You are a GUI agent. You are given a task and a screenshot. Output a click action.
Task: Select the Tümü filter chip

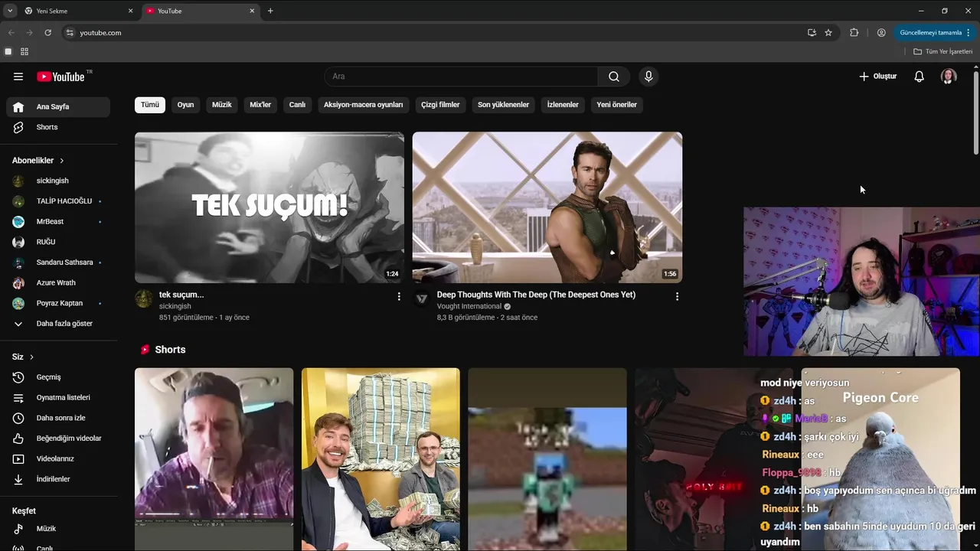(x=150, y=105)
